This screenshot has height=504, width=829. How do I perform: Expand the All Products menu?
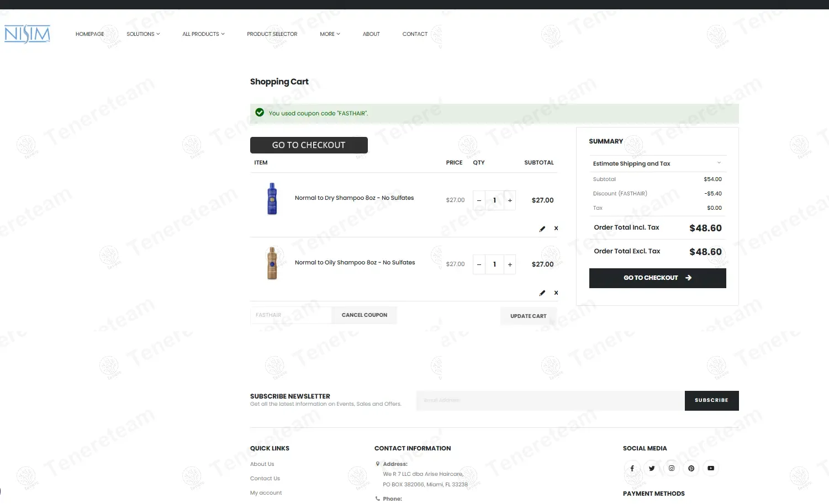click(x=203, y=34)
